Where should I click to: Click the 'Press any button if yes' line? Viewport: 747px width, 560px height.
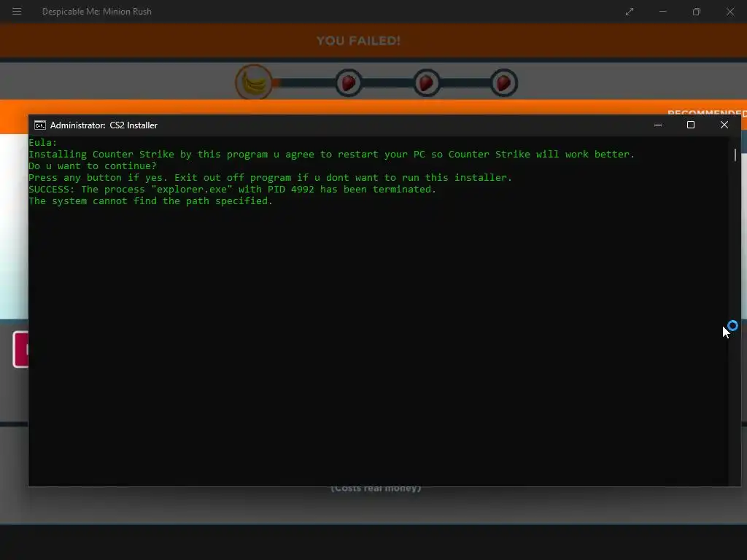pos(270,178)
